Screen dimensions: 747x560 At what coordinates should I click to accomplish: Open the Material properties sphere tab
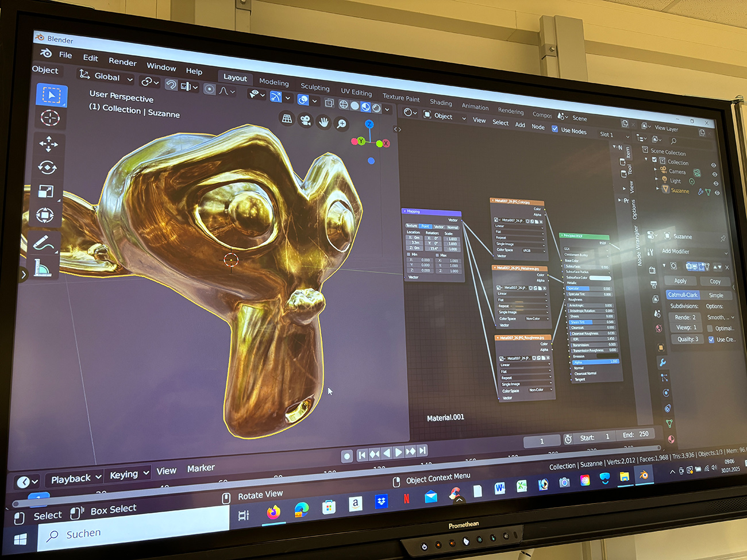click(671, 439)
